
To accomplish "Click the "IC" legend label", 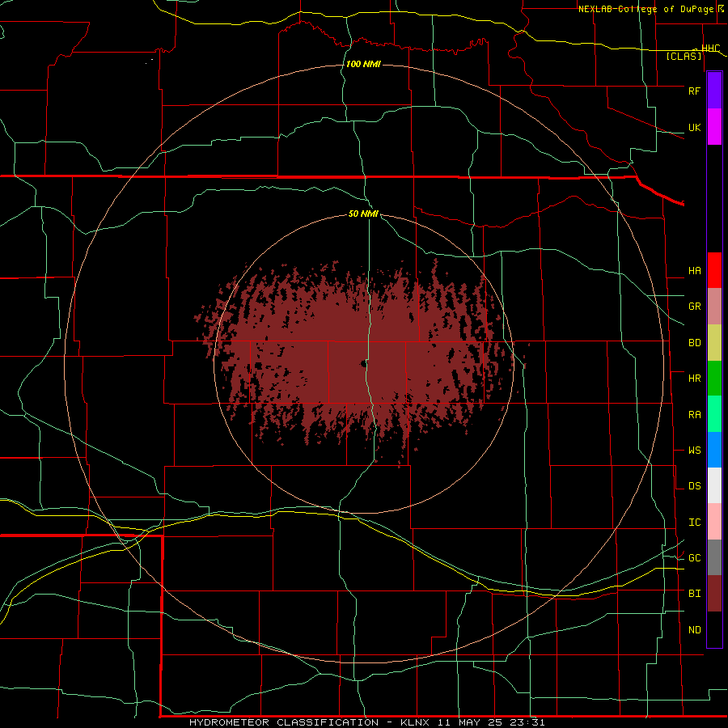I will point(694,522).
